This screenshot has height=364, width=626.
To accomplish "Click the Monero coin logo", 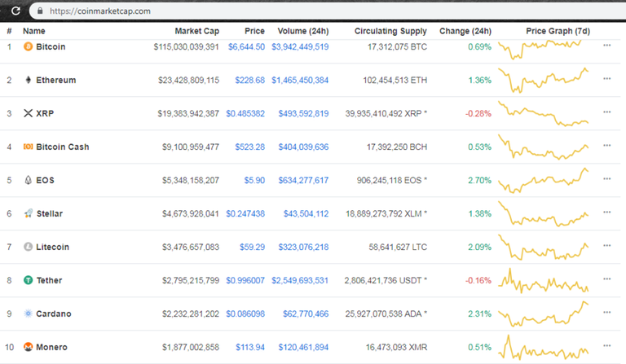I will [28, 347].
